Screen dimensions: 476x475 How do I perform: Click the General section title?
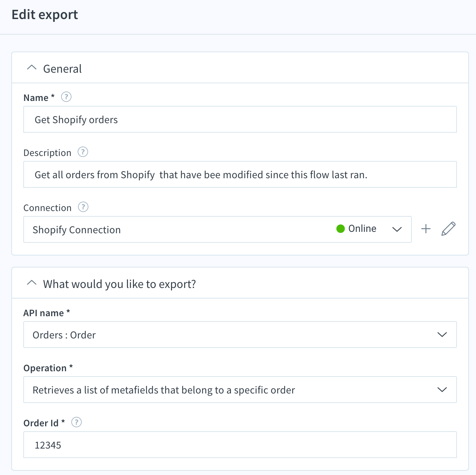tap(62, 68)
